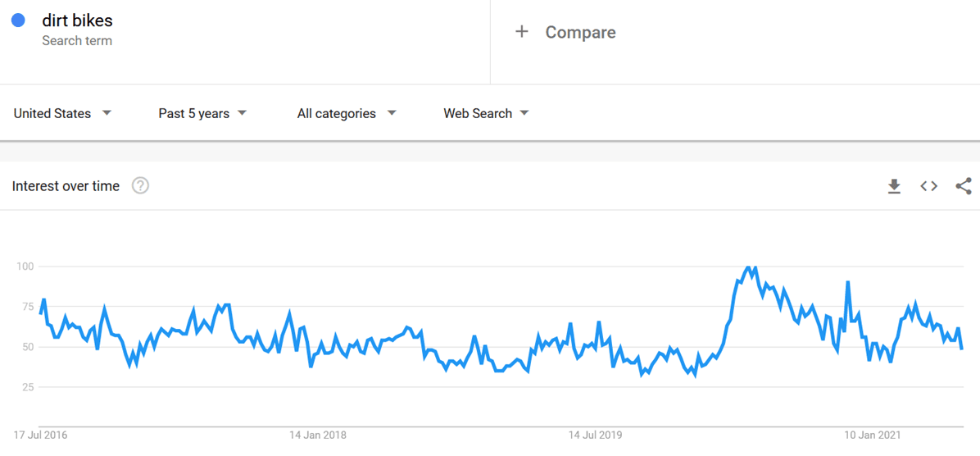Open the United States region dropdown
The image size is (980, 456).
click(62, 113)
